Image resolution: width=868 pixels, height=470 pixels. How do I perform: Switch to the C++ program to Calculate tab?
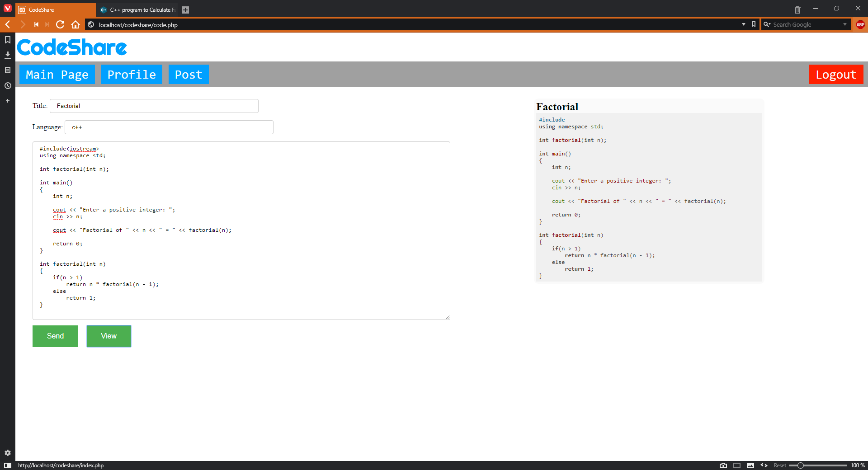click(137, 10)
